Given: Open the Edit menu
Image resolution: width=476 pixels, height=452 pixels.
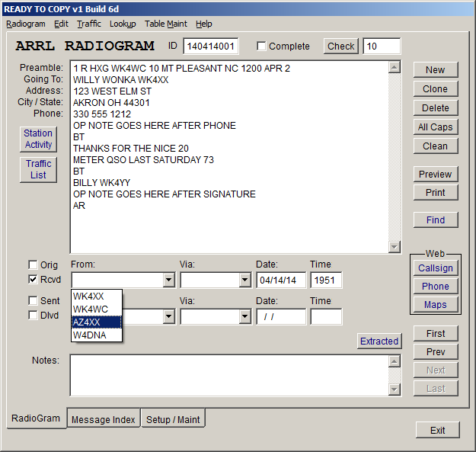Looking at the screenshot, I should click(x=61, y=24).
